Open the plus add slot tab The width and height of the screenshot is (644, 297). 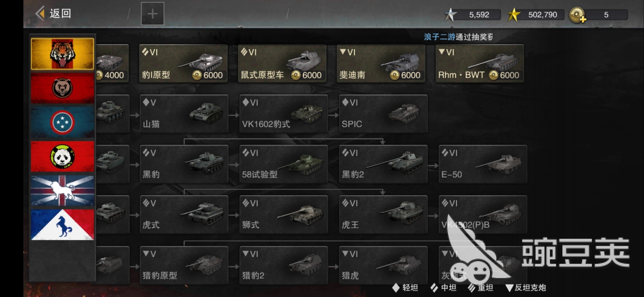152,14
